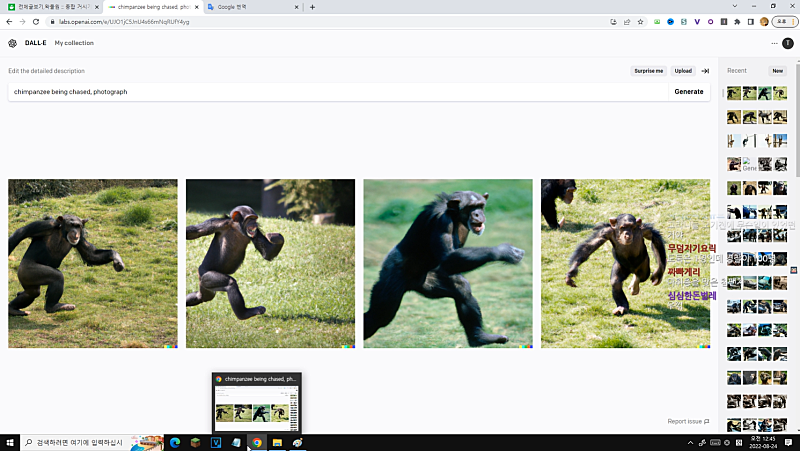This screenshot has width=800, height=451.
Task: Open the paint app on taskbar
Action: click(x=297, y=442)
